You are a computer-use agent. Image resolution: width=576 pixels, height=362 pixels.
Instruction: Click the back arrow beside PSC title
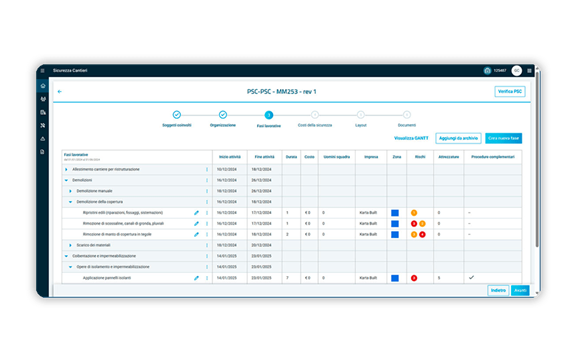click(x=60, y=92)
